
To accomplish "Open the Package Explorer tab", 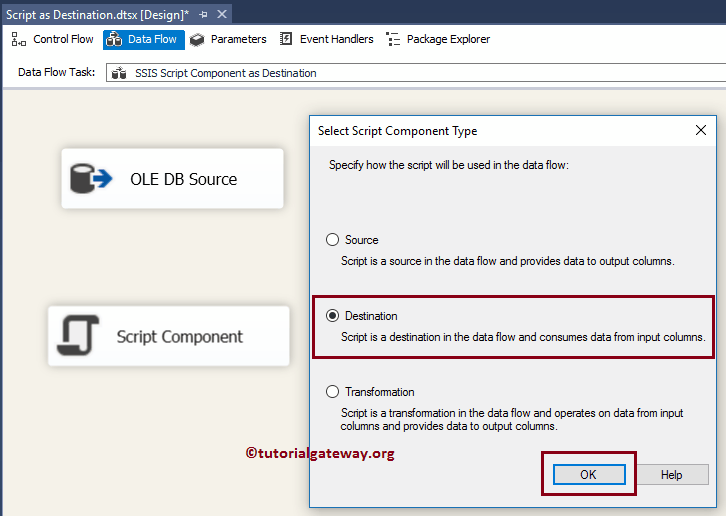I will click(438, 39).
